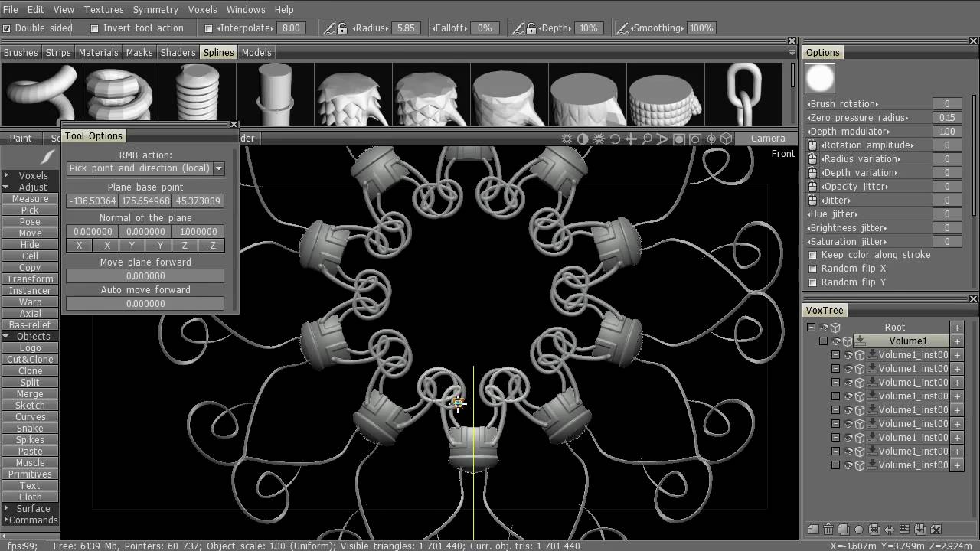Viewport: 980px width, 551px height.
Task: Click the hollow-circle square icon in viewport toolbar
Action: (695, 139)
